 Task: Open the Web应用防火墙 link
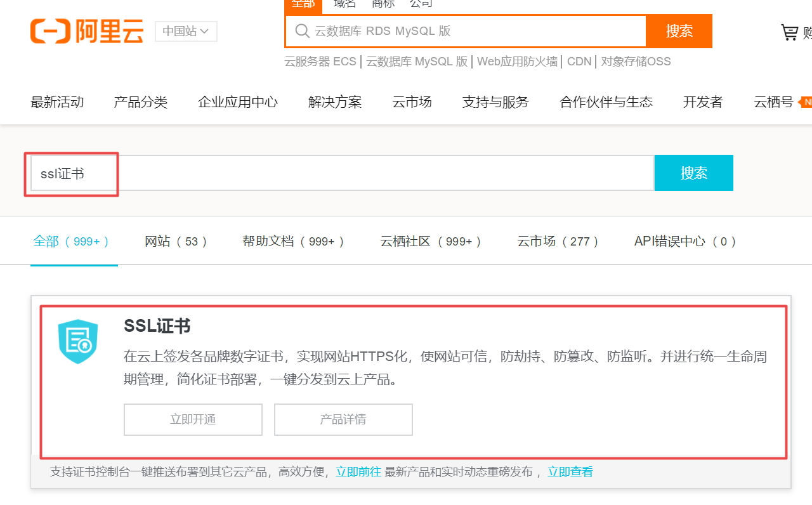517,62
